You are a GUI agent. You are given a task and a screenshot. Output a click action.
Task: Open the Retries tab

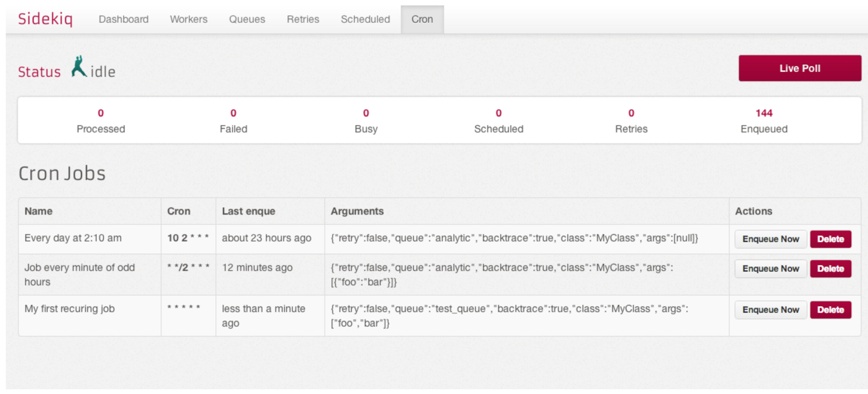point(302,19)
